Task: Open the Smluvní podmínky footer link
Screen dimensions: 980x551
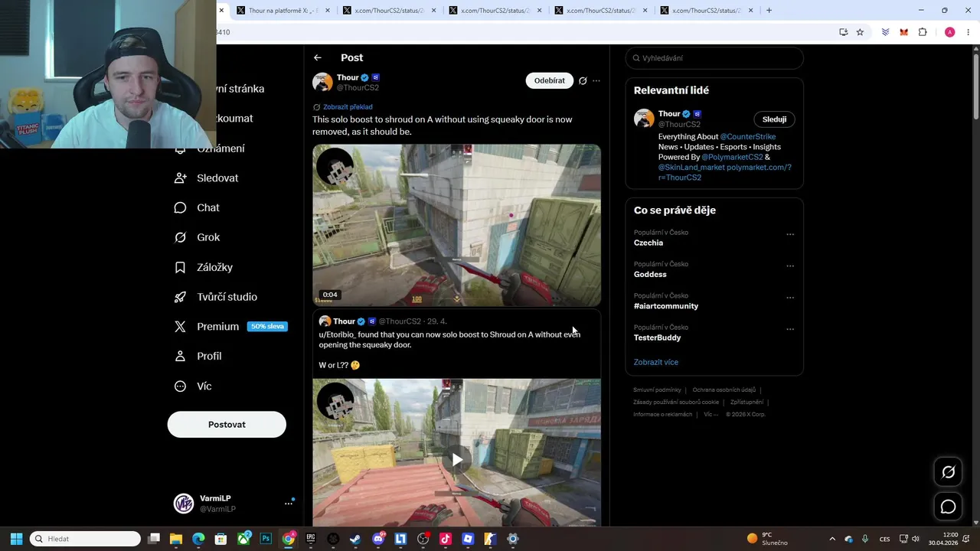Action: pyautogui.click(x=657, y=390)
